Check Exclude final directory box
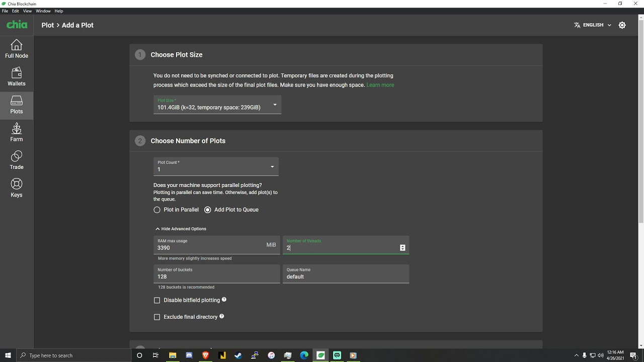 (x=157, y=317)
